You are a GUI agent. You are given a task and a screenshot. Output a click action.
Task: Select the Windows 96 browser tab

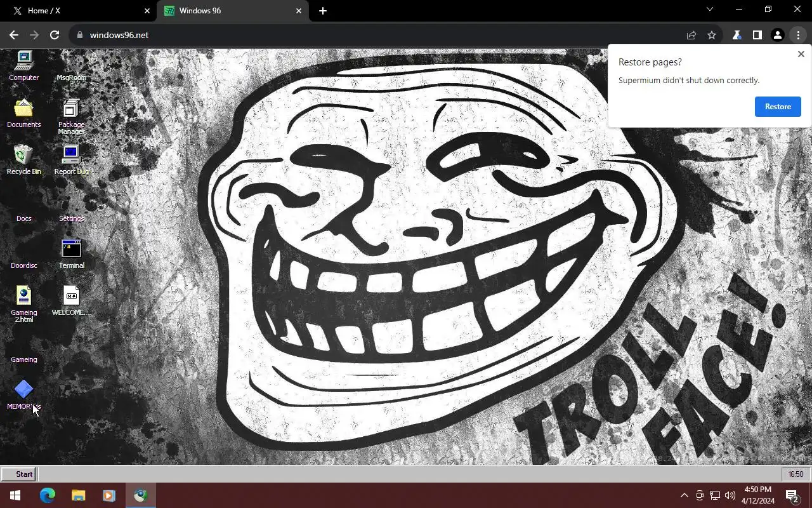tap(232, 11)
